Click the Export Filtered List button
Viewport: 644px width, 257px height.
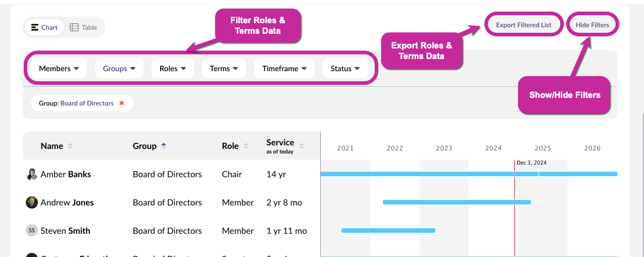(x=524, y=25)
